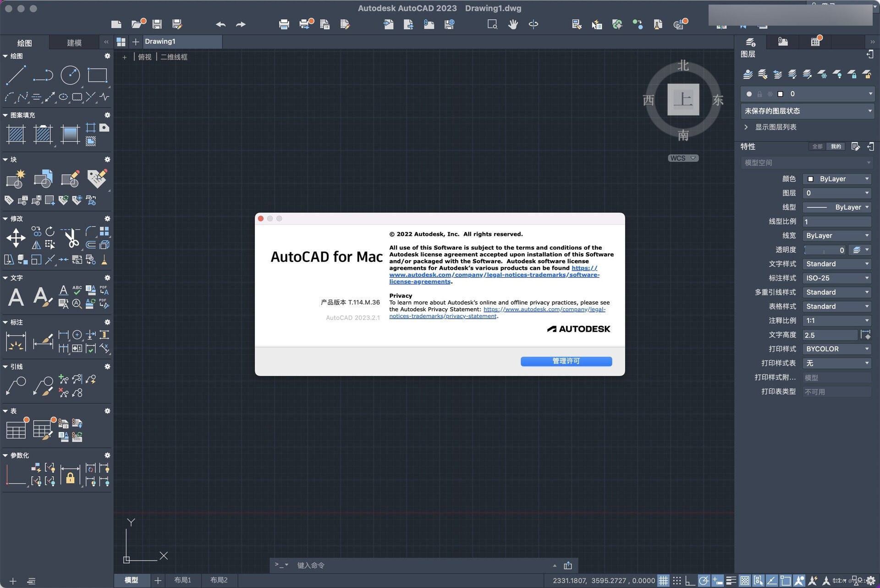Switch to the 布局1 layout tab
The image size is (880, 588).
tap(182, 580)
